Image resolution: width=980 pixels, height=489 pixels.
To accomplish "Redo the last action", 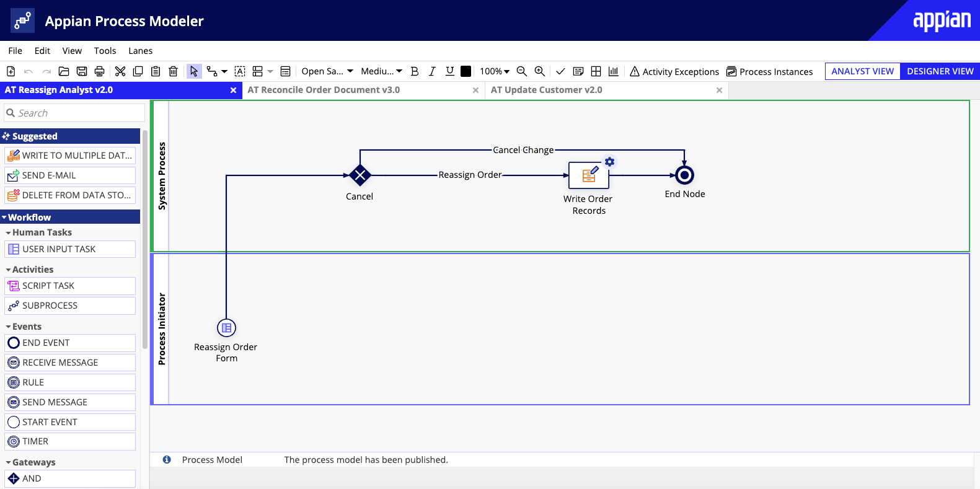I will point(46,71).
